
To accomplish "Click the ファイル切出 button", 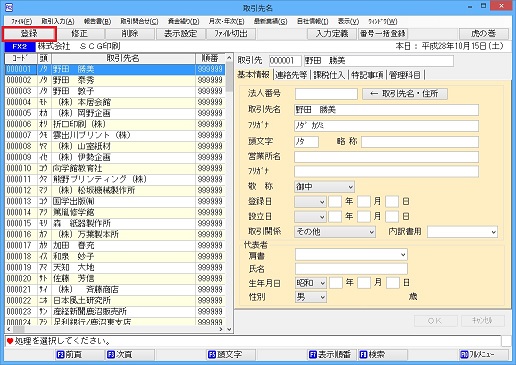I will click(231, 34).
